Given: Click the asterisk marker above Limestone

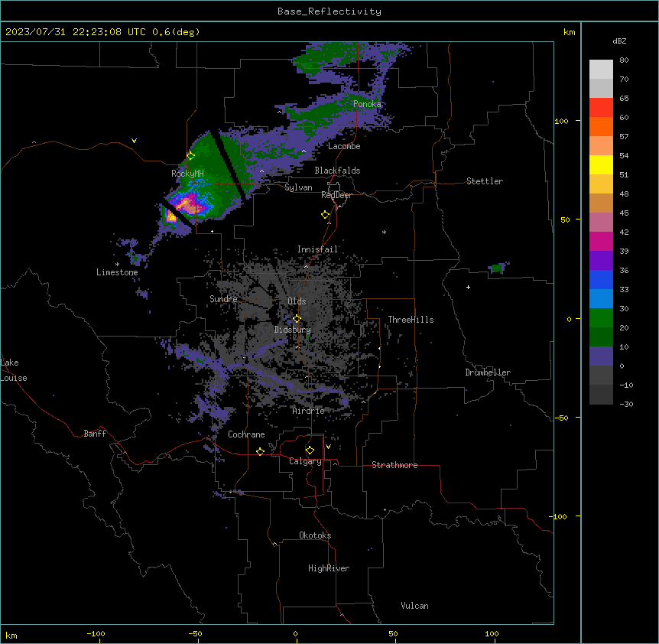Looking at the screenshot, I should click(117, 265).
